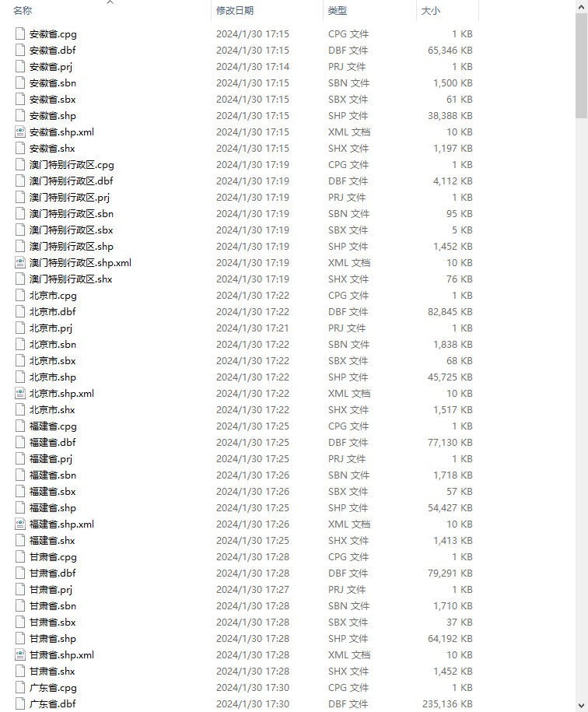Sort by 大小 column header

(x=431, y=10)
